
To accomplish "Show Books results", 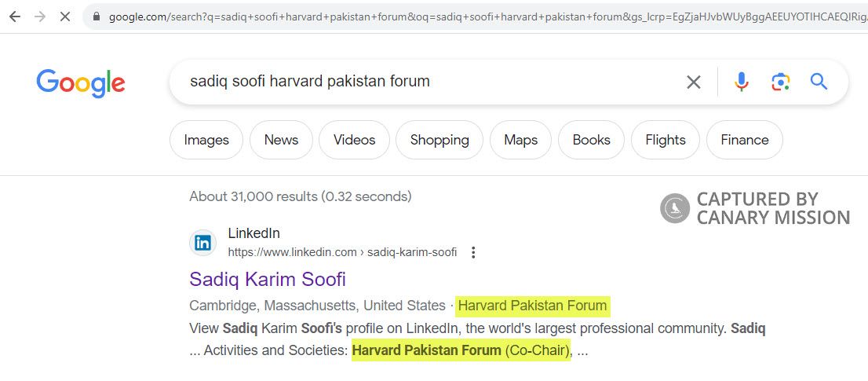I will [591, 140].
